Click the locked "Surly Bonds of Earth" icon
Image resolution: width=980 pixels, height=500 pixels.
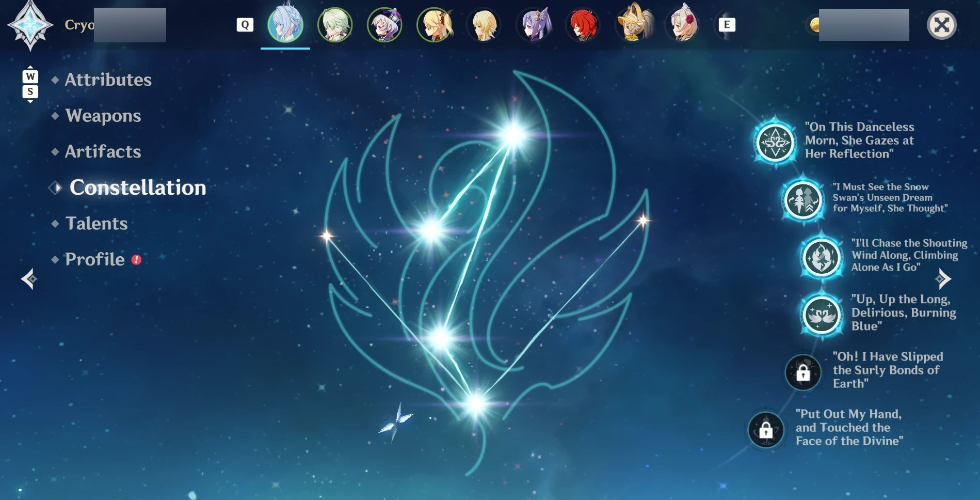click(802, 372)
